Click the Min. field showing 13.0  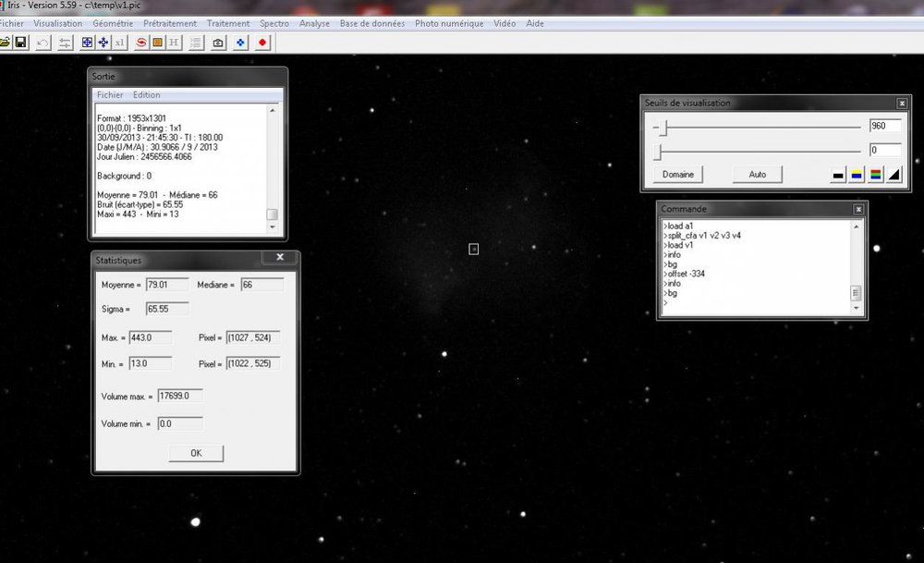pos(151,363)
